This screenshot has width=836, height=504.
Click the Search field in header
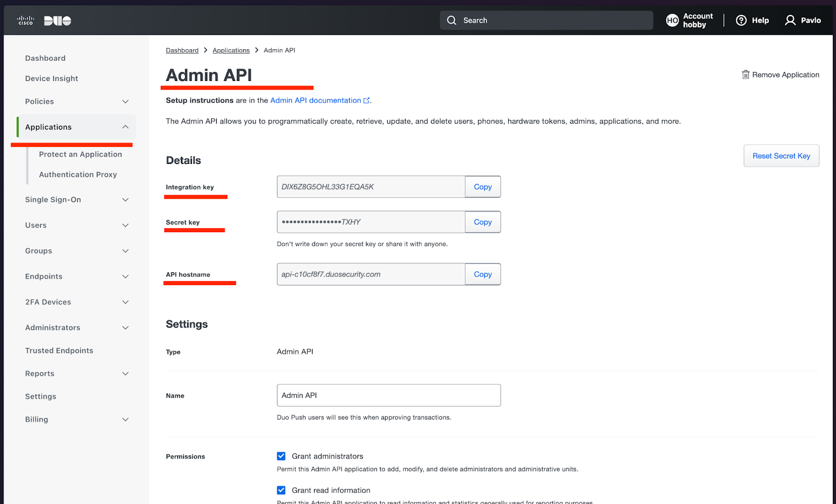[x=546, y=20]
